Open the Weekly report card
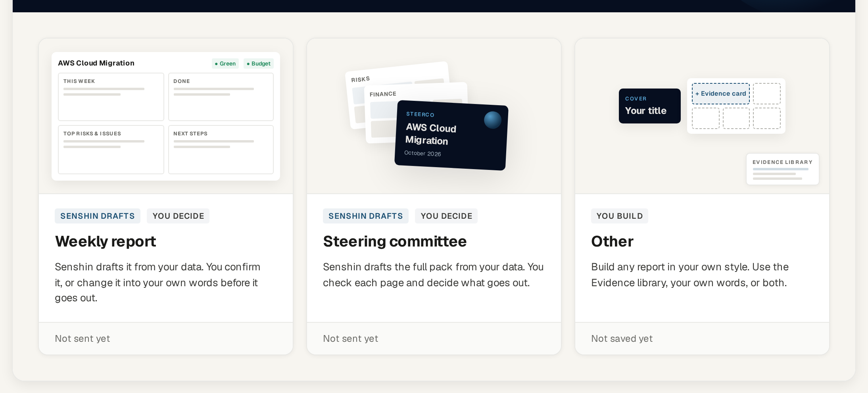Viewport: 868px width, 393px height. pos(166,196)
